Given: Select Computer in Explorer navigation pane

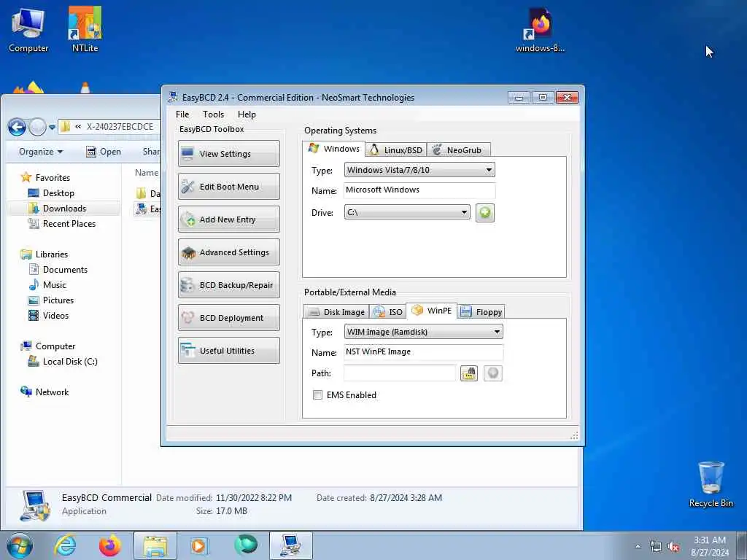Looking at the screenshot, I should [x=47, y=346].
